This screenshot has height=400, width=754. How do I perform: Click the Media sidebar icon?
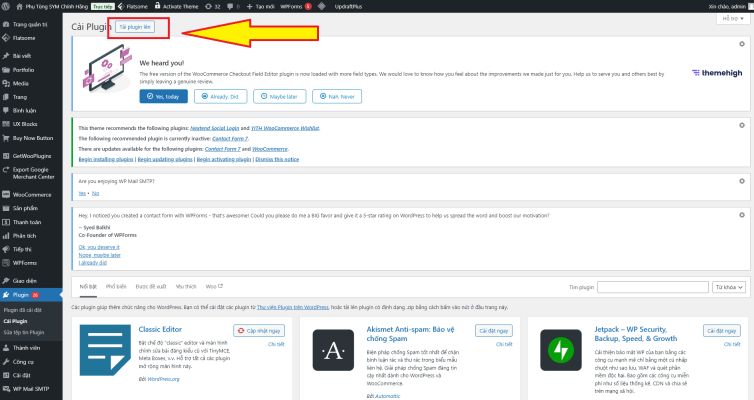click(x=6, y=83)
